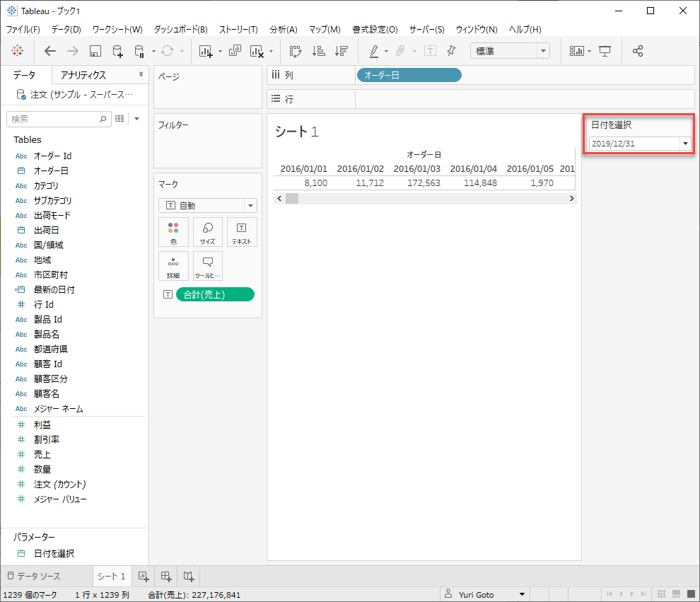Select the Color mark property icon
The image size is (700, 602).
point(173,232)
